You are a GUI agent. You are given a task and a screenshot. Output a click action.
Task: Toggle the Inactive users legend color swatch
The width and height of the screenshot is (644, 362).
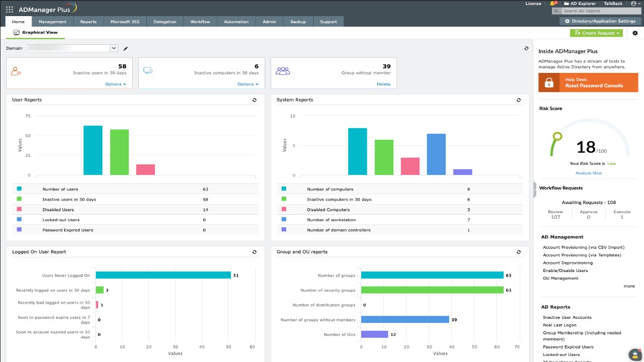tap(19, 199)
